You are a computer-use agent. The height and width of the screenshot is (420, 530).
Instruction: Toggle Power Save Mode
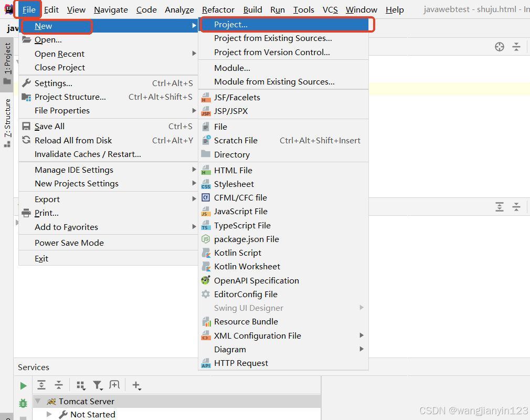(x=108, y=243)
